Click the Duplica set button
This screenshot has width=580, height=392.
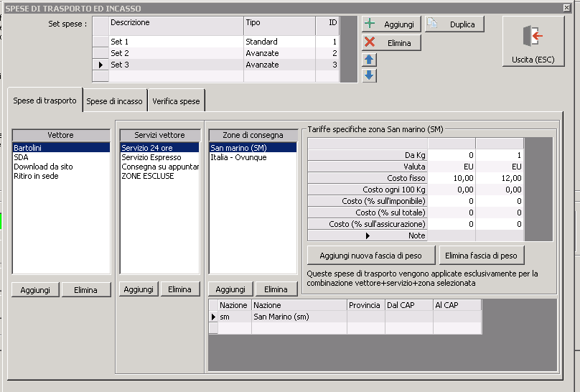pos(454,24)
